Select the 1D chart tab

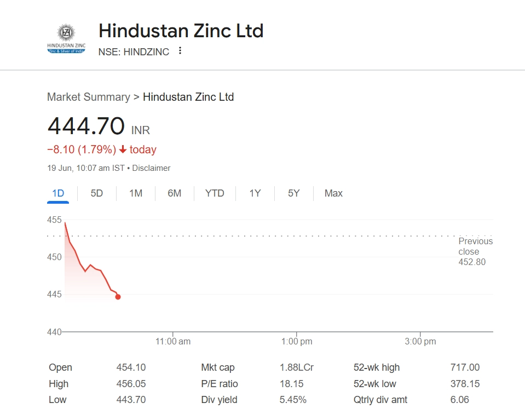pyautogui.click(x=58, y=193)
